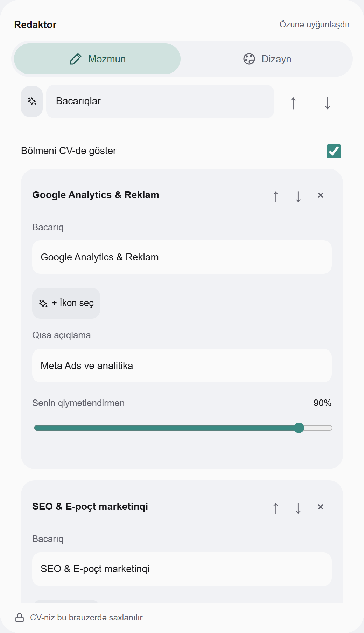This screenshot has height=633, width=364.
Task: Click the SEO & E-poçt marketinqi card heading
Action: (x=90, y=507)
